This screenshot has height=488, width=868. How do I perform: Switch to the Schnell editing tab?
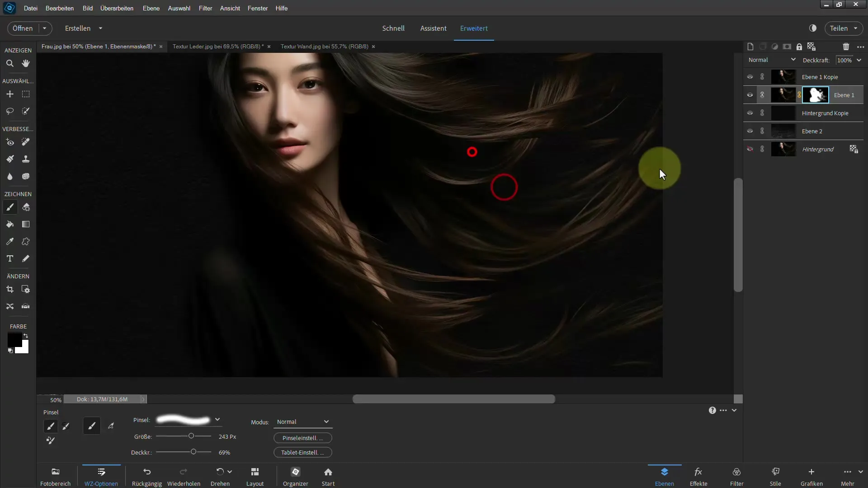(393, 28)
